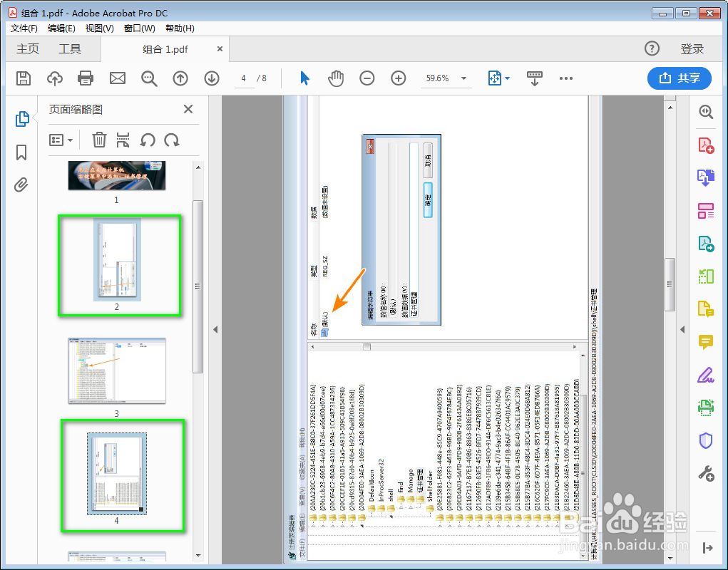Upload the file to the cloud
This screenshot has height=570, width=728.
55,78
